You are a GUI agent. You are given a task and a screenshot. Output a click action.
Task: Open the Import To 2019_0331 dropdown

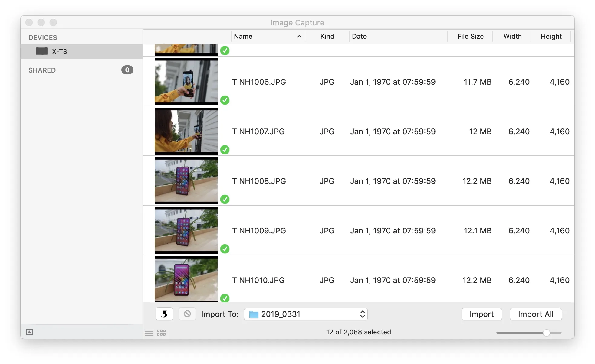pos(306,314)
